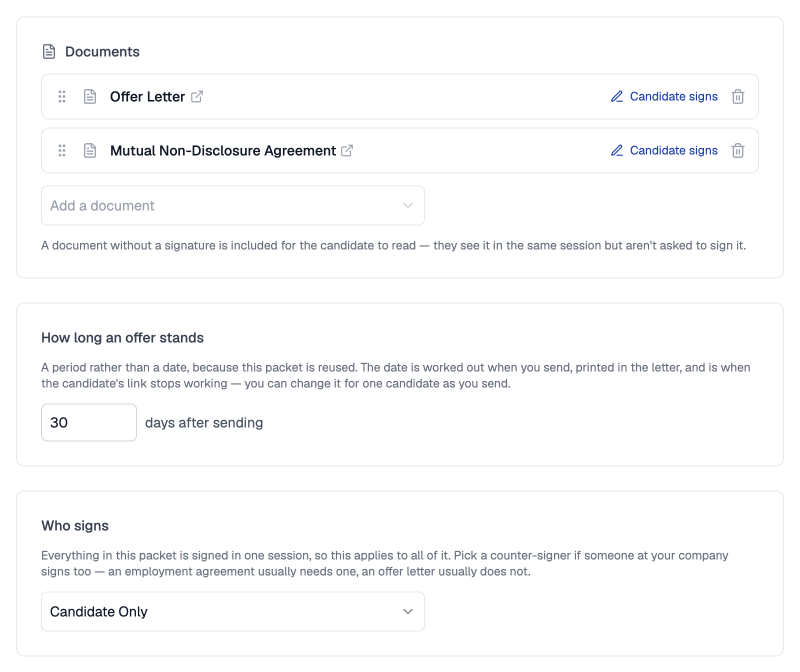The height and width of the screenshot is (672, 800).
Task: Click the Offer Letter document title
Action: click(147, 96)
